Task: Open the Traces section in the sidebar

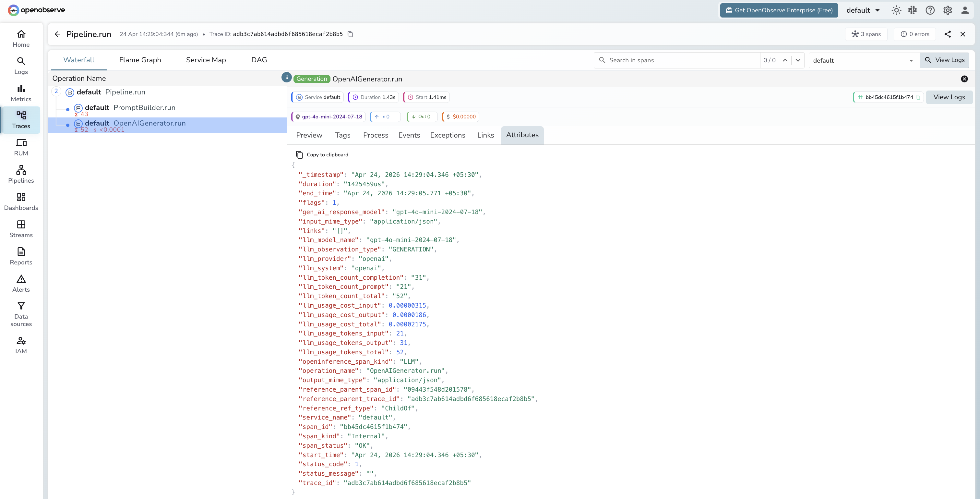Action: coord(21,120)
